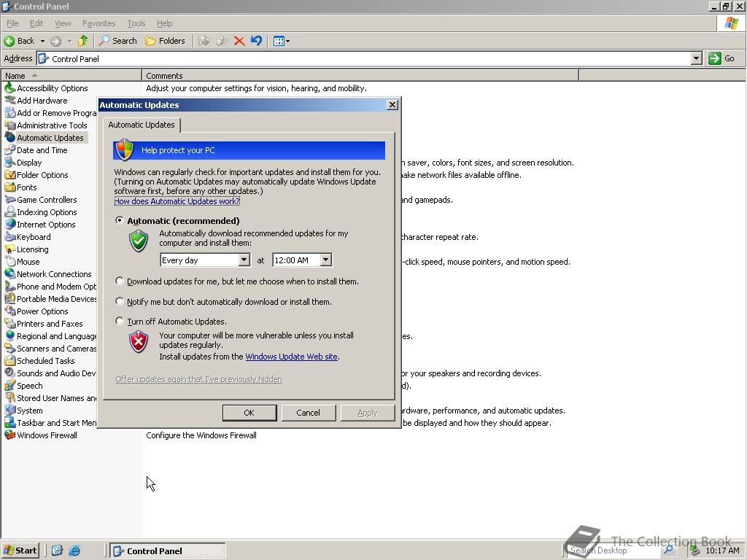The height and width of the screenshot is (560, 747).
Task: Open the Scheduled Tasks icon
Action: click(10, 360)
